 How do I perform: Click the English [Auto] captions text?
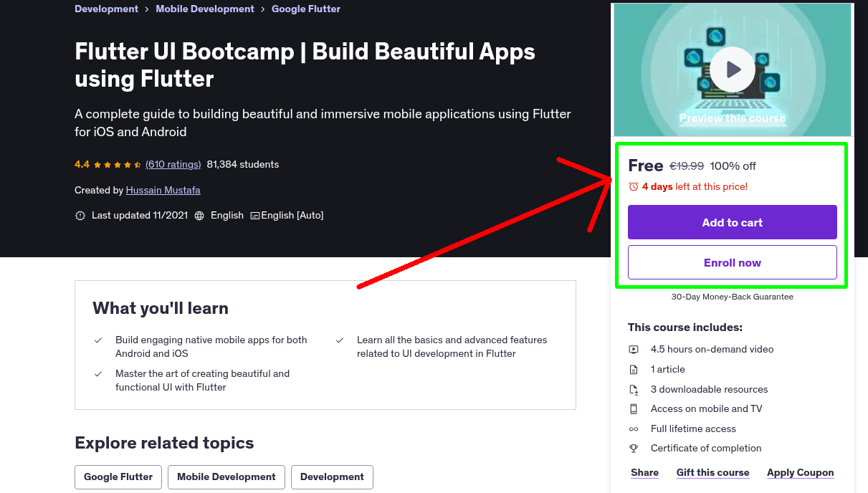coord(292,216)
